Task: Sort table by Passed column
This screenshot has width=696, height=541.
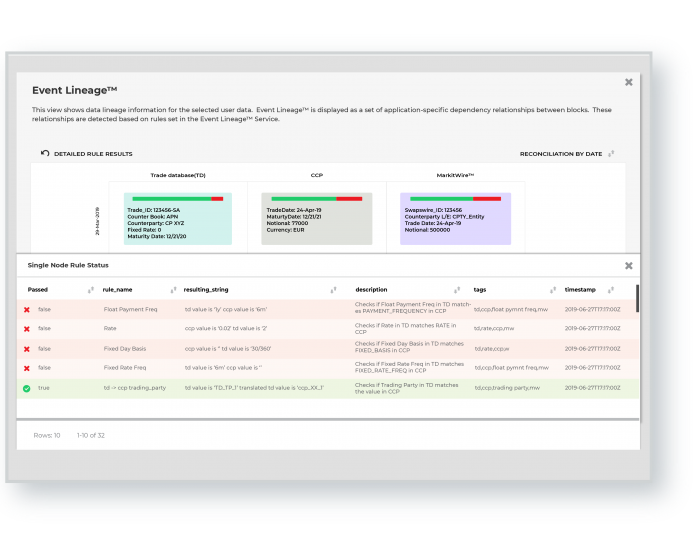Action: (x=91, y=290)
